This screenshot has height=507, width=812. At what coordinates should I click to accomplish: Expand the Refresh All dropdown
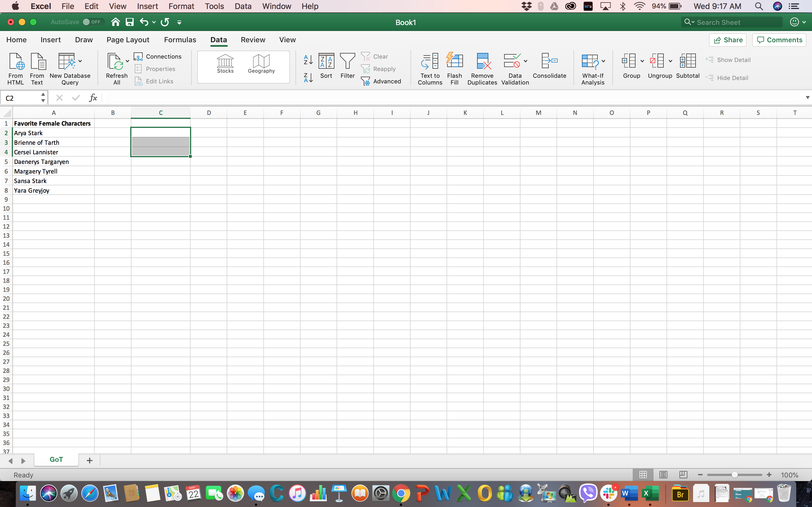(x=127, y=61)
